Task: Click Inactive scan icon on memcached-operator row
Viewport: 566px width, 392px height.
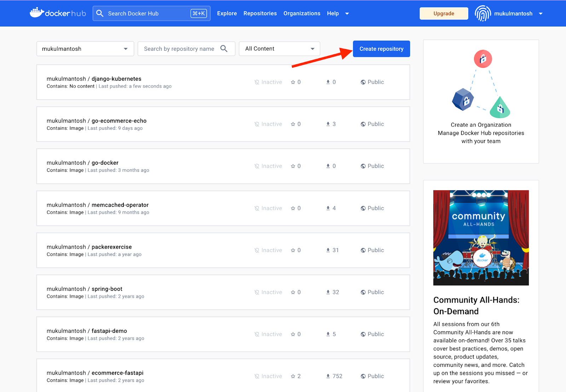Action: point(257,208)
